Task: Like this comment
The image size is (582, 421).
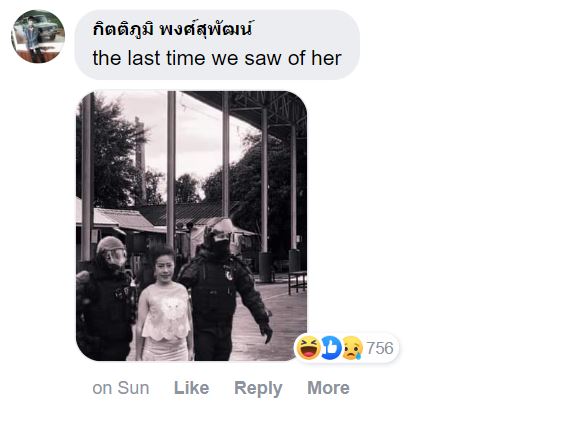Action: [192, 388]
